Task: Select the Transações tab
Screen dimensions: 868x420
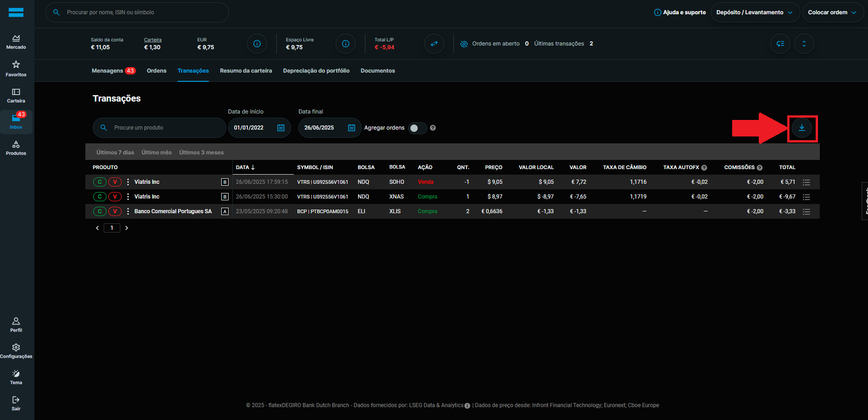Action: 193,71
